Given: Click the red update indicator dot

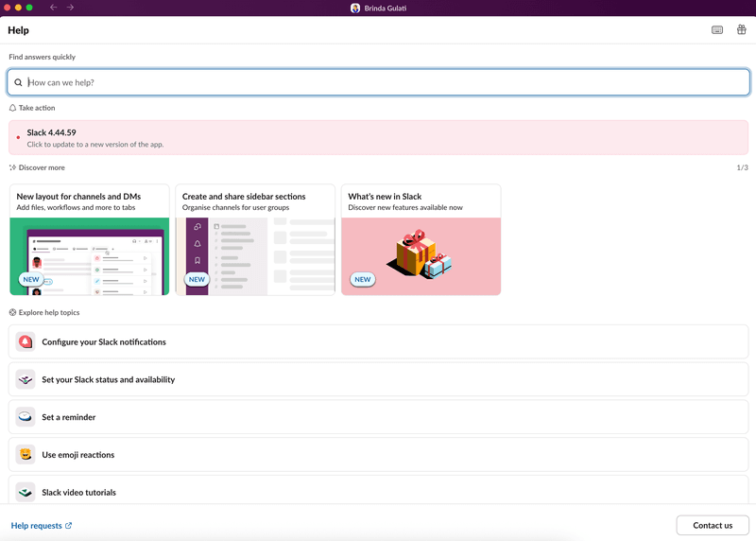Looking at the screenshot, I should tap(18, 137).
